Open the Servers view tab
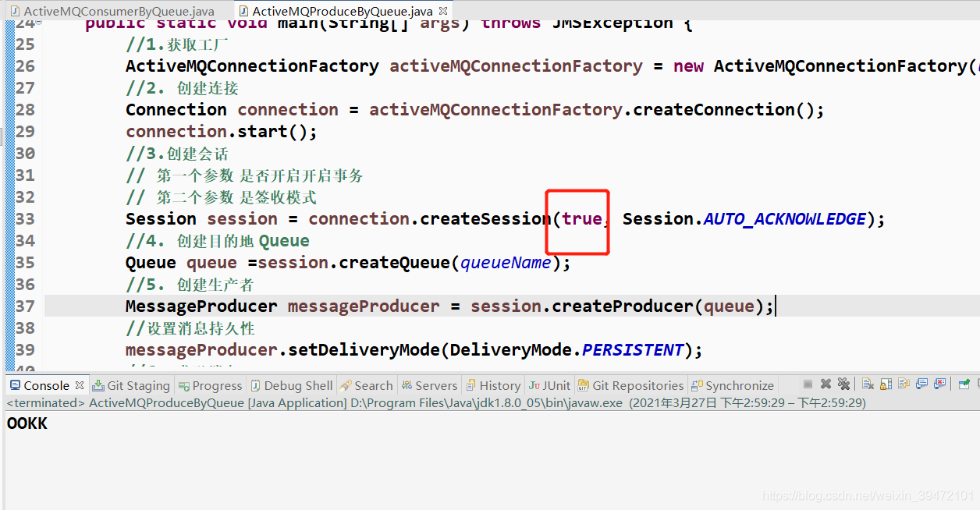 430,385
